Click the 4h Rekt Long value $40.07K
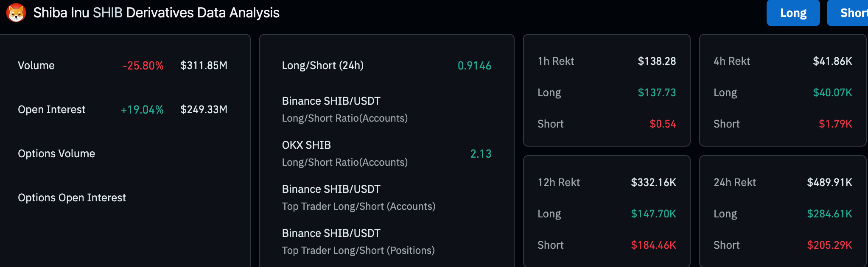The width and height of the screenshot is (868, 267). (832, 92)
